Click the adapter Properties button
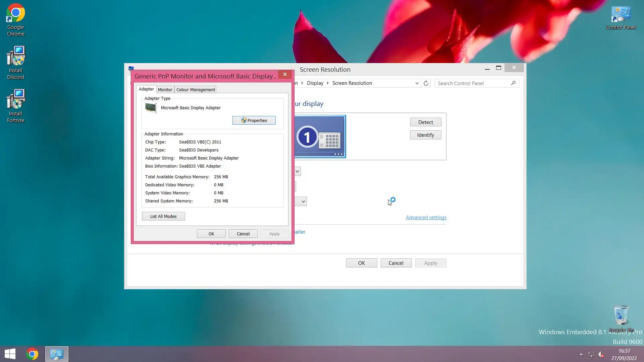The width and height of the screenshot is (644, 362). click(x=254, y=120)
